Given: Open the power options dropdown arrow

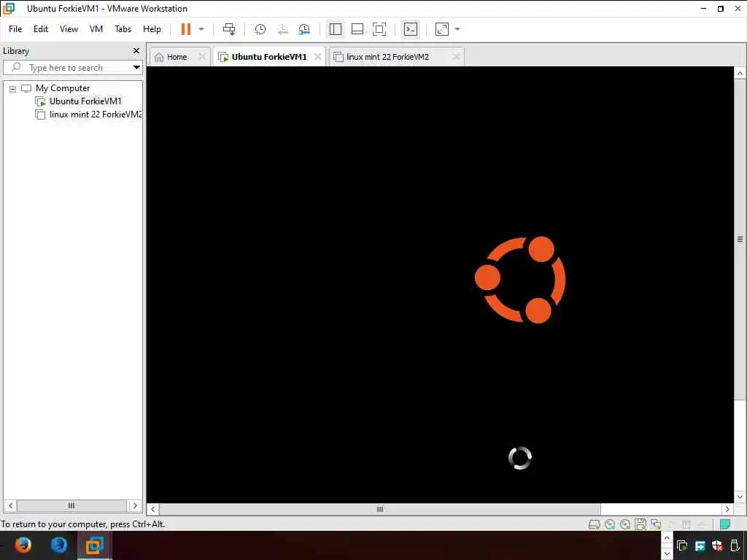Looking at the screenshot, I should [201, 29].
